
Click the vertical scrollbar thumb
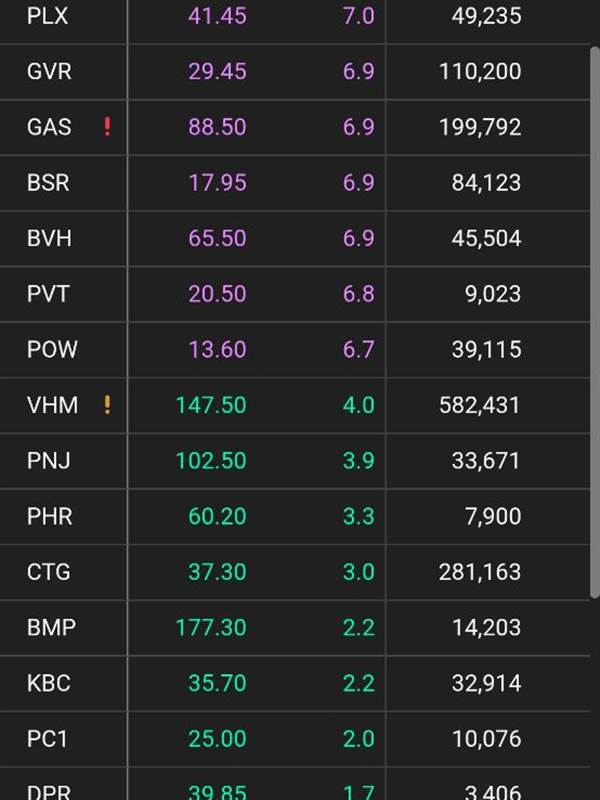pos(595,320)
